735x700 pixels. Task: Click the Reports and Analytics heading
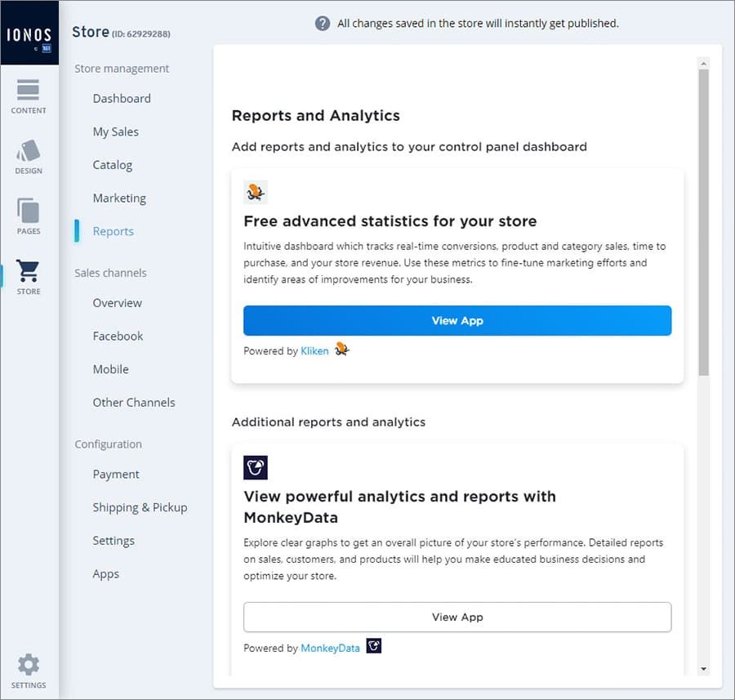(x=316, y=115)
